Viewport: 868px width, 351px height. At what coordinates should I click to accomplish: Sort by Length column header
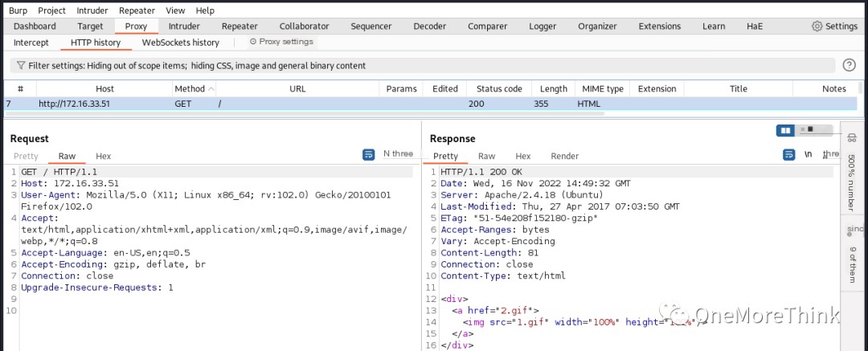click(x=554, y=88)
